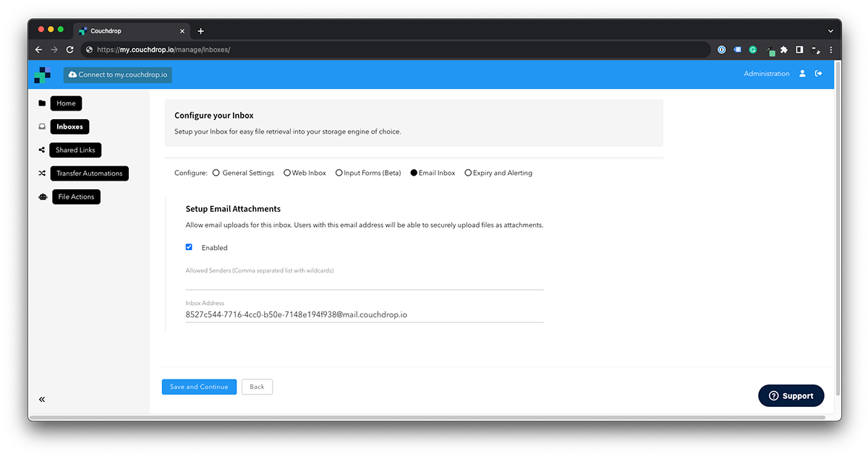
Task: Switch to the Input Forms (Beta) configuration
Action: tap(339, 173)
